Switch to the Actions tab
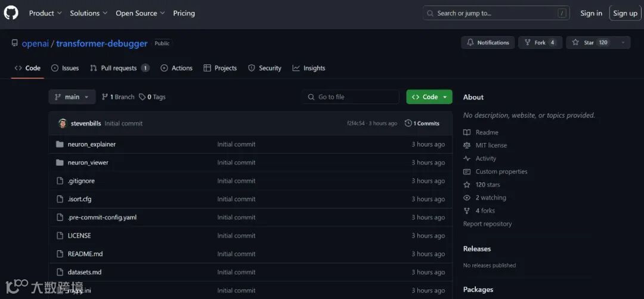Viewport: 644px width, 299px height. pyautogui.click(x=177, y=68)
